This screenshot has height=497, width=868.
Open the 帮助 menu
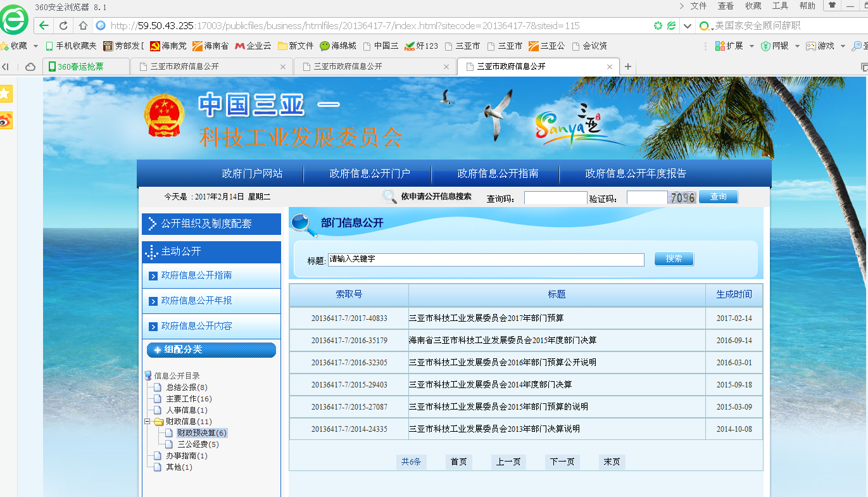pos(807,6)
